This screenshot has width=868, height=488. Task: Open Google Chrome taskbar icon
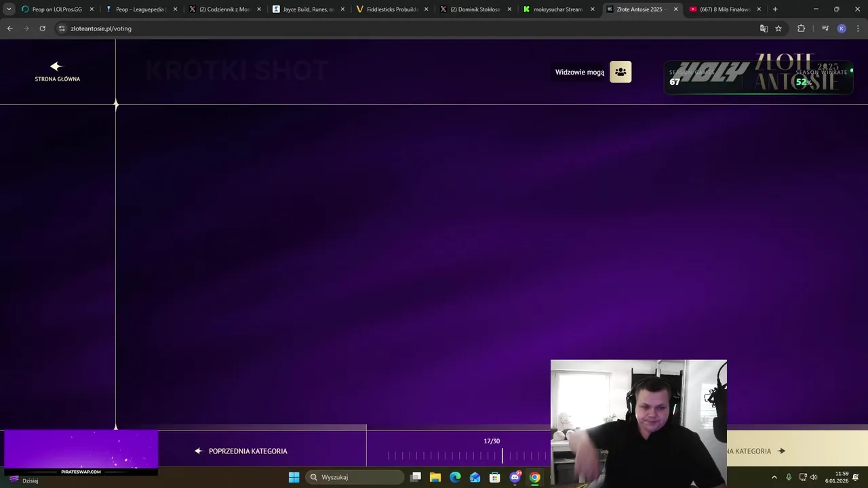coord(535,477)
